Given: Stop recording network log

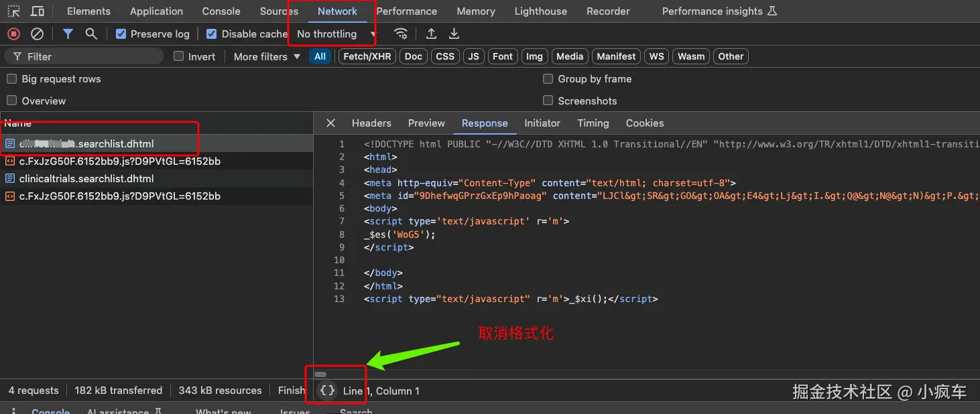Looking at the screenshot, I should coord(13,33).
